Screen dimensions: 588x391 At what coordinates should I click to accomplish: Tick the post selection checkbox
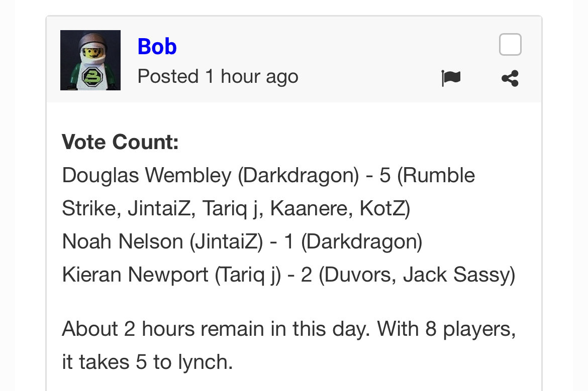510,45
